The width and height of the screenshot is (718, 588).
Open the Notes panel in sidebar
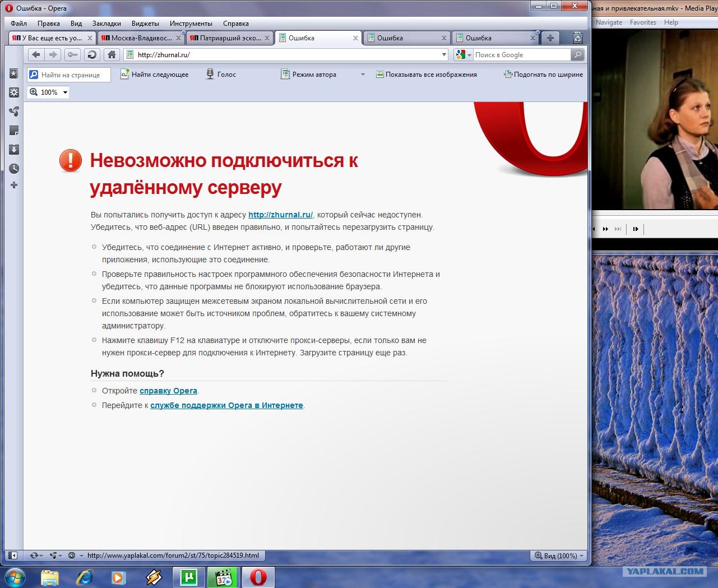point(14,131)
